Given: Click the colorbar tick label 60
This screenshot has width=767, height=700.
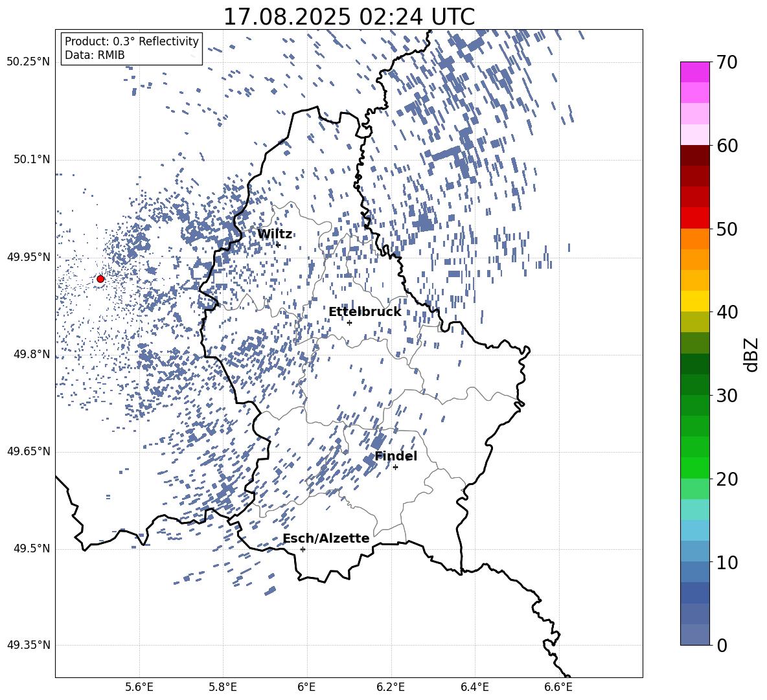Looking at the screenshot, I should click(727, 146).
